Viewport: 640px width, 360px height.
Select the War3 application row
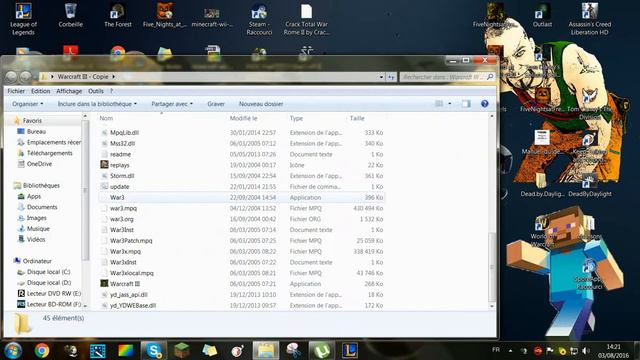241,197
